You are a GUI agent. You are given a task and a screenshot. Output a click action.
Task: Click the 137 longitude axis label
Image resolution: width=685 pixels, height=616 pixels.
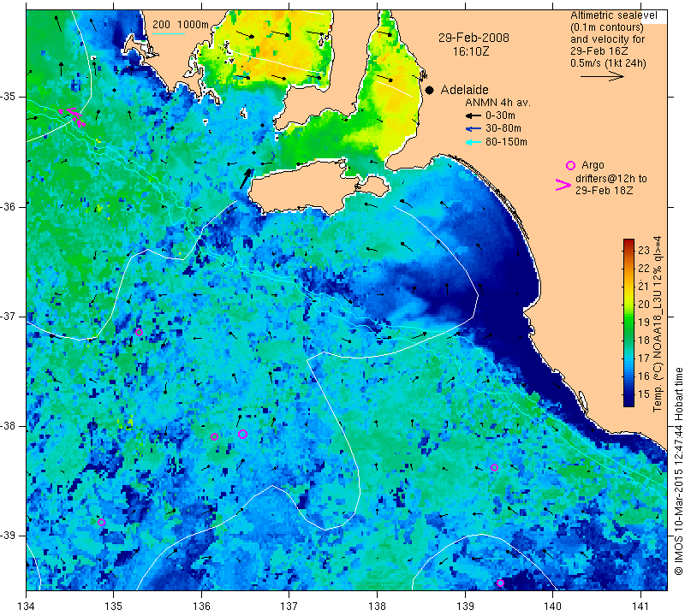(289, 606)
